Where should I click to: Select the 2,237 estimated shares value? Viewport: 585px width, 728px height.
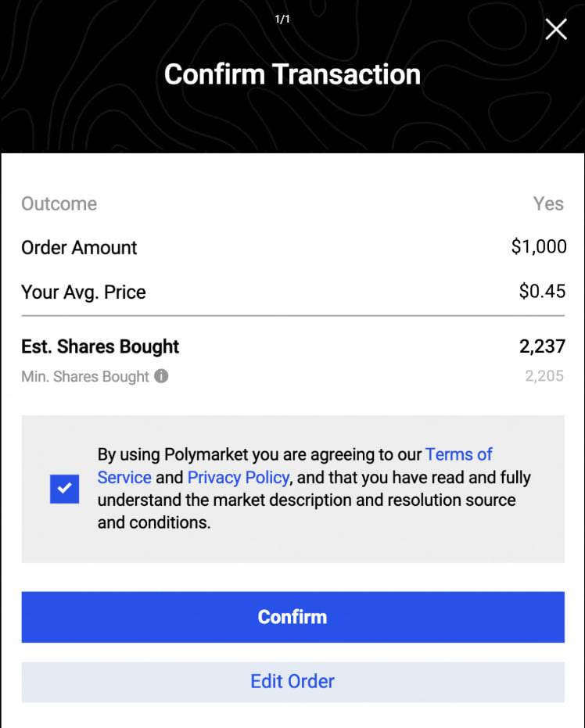click(542, 346)
